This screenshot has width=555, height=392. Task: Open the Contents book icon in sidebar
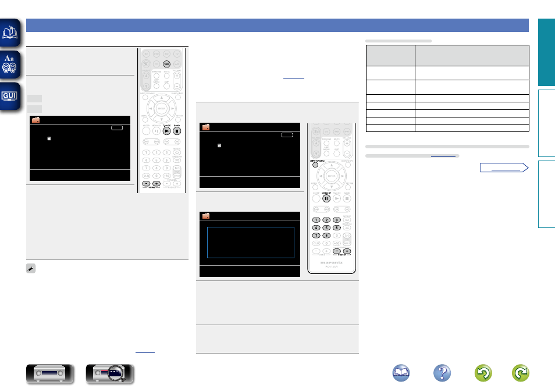10,33
